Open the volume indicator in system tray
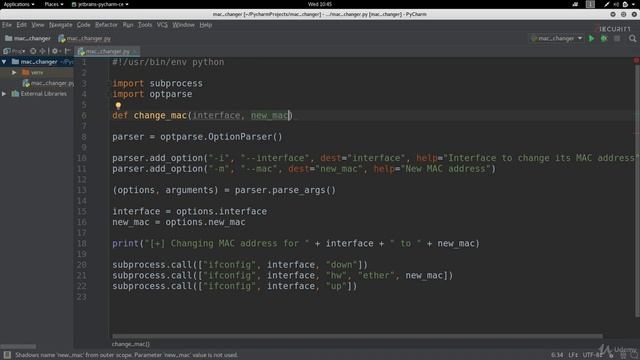640x360 pixels. [x=616, y=4]
